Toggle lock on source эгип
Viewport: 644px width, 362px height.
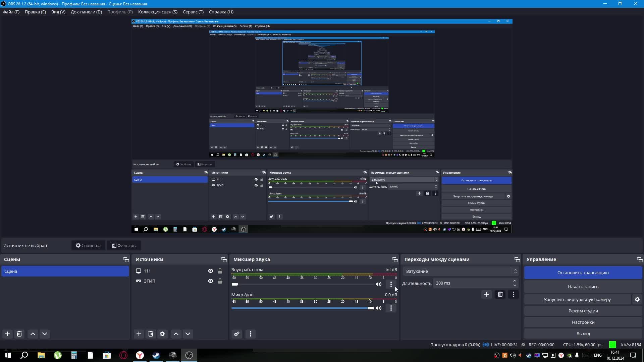tap(220, 281)
